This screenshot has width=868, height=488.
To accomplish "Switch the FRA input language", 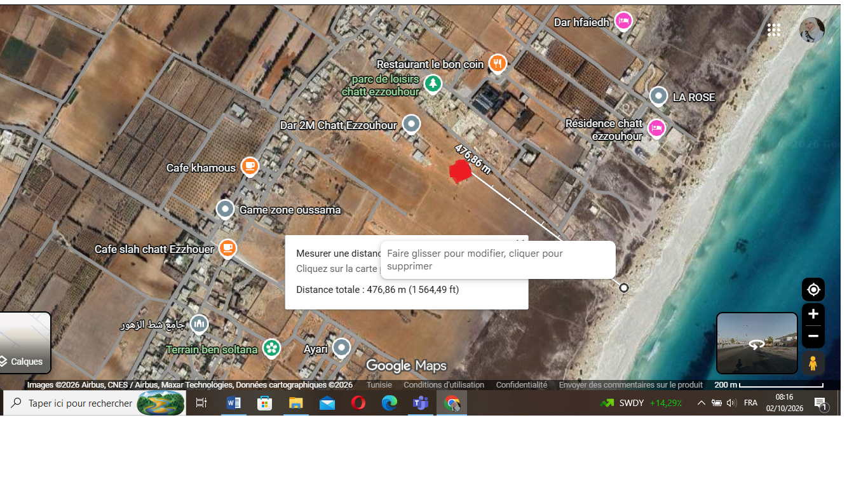I will pyautogui.click(x=750, y=403).
